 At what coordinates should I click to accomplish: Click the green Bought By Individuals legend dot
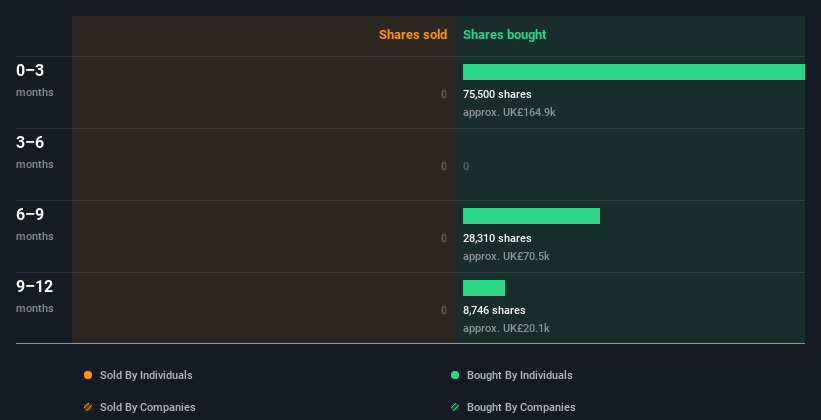(x=455, y=375)
